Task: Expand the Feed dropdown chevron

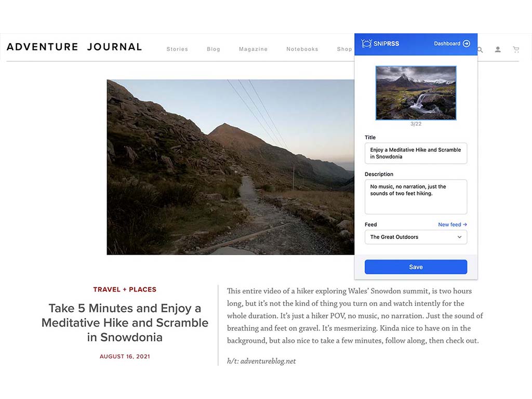Action: click(459, 237)
